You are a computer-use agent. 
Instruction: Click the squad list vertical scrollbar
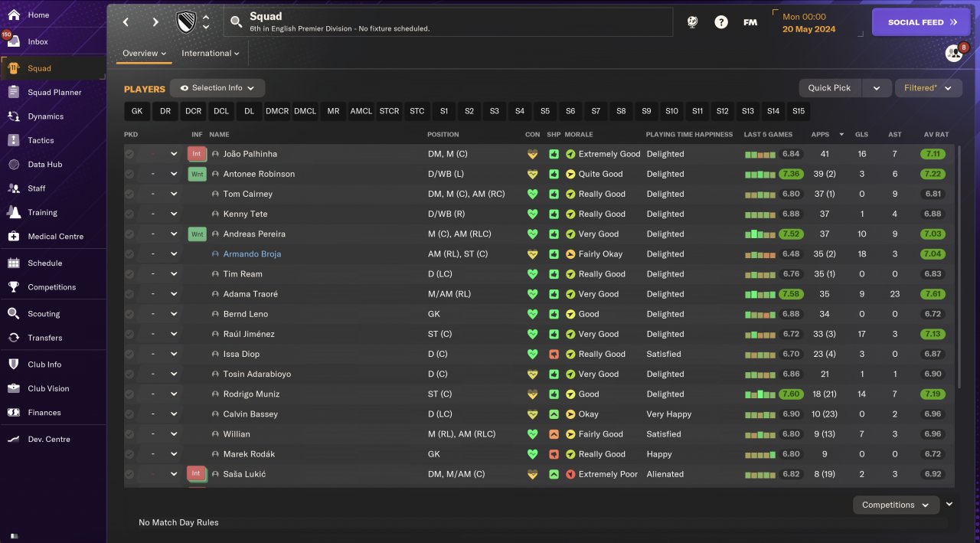pyautogui.click(x=959, y=268)
